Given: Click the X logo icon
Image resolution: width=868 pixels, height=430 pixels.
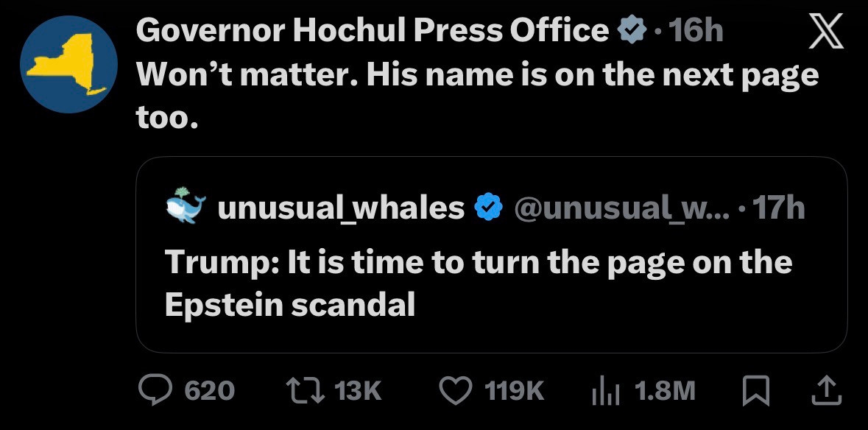Looking at the screenshot, I should click(x=825, y=32).
